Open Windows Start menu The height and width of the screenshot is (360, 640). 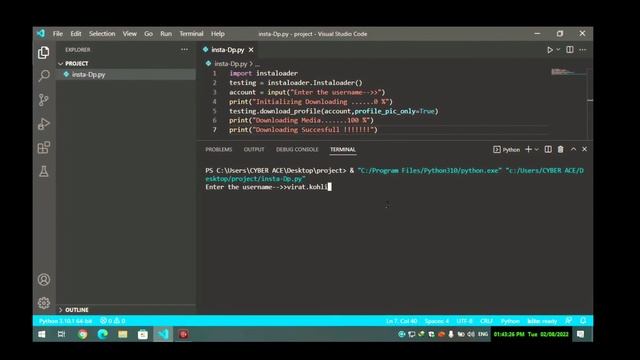(42, 334)
